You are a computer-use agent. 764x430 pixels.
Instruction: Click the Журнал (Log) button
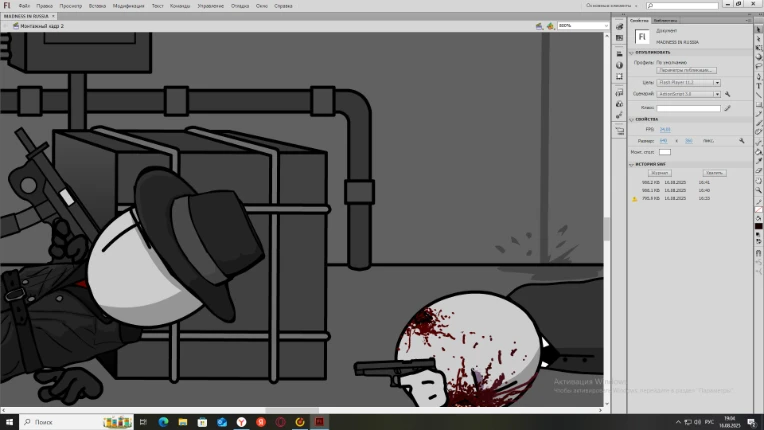click(x=660, y=173)
